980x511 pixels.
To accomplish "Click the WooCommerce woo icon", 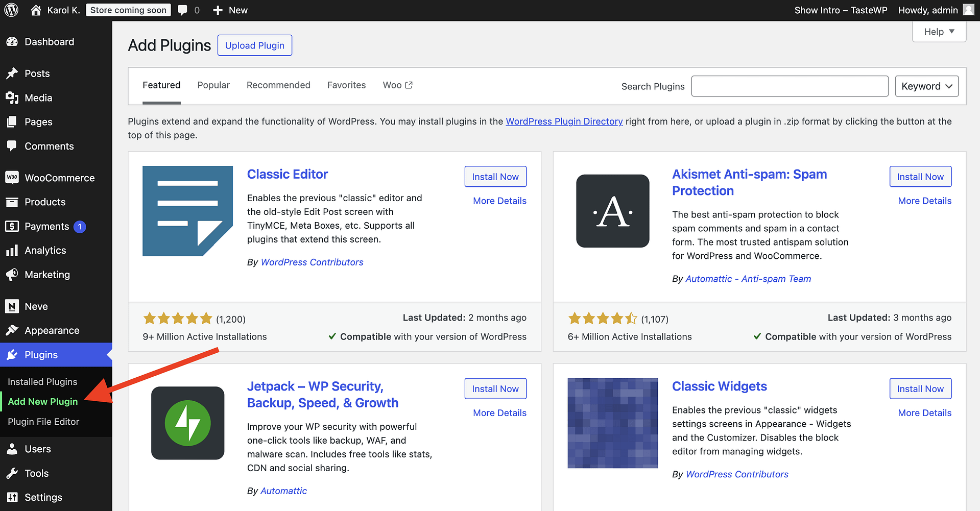I will pyautogui.click(x=12, y=178).
